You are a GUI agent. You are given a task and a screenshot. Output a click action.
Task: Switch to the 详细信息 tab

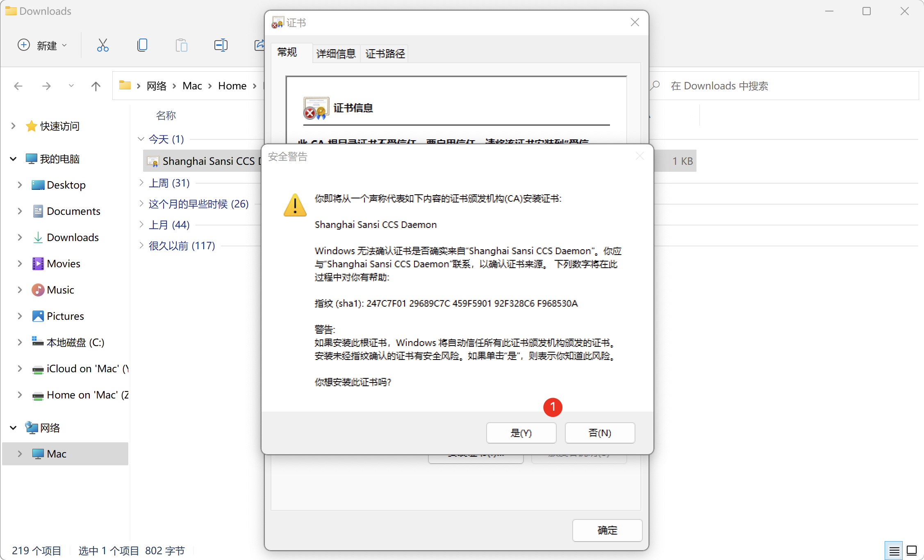[x=336, y=54]
